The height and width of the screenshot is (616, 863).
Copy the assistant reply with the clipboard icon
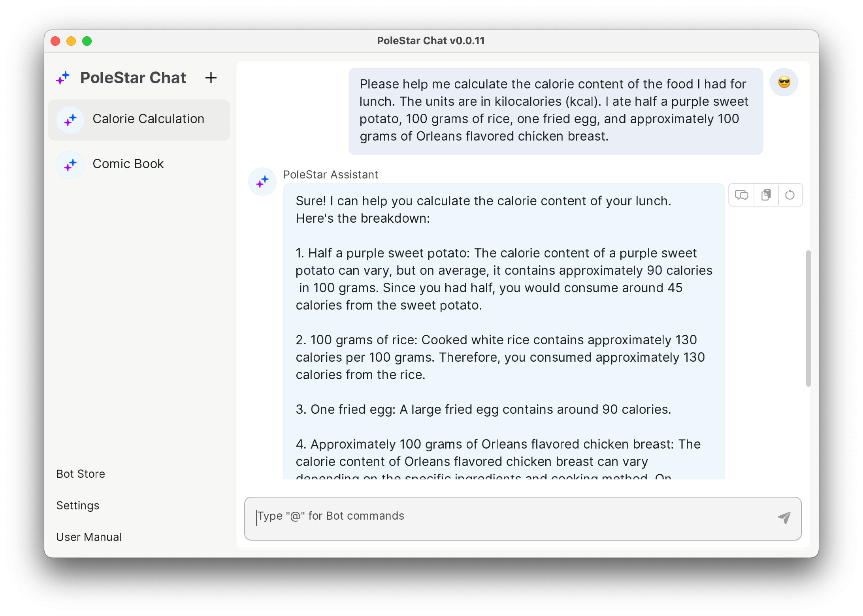(766, 195)
